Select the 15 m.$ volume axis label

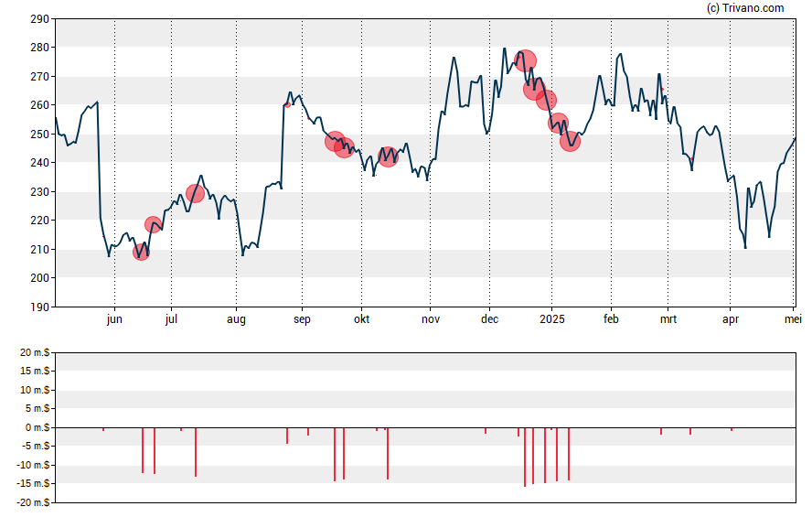click(35, 372)
